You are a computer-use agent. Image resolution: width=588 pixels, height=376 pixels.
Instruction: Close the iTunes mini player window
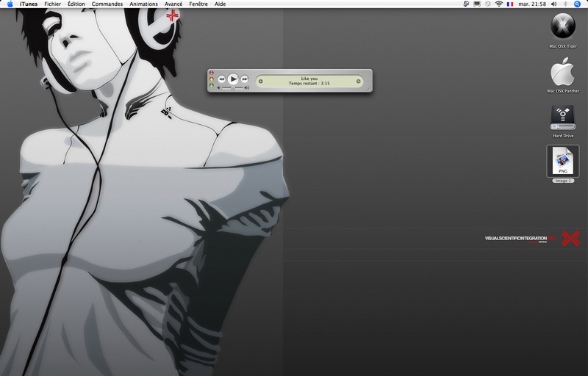tap(212, 73)
